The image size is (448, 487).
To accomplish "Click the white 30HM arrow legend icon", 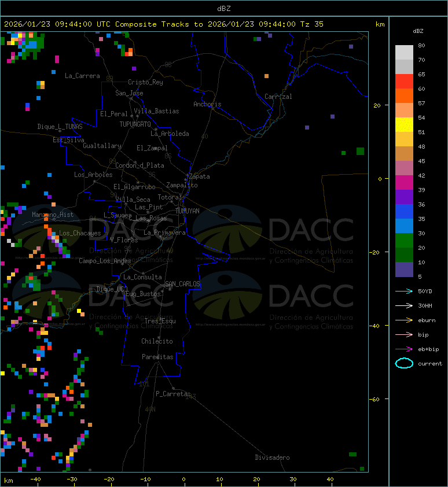I will 404,306.
